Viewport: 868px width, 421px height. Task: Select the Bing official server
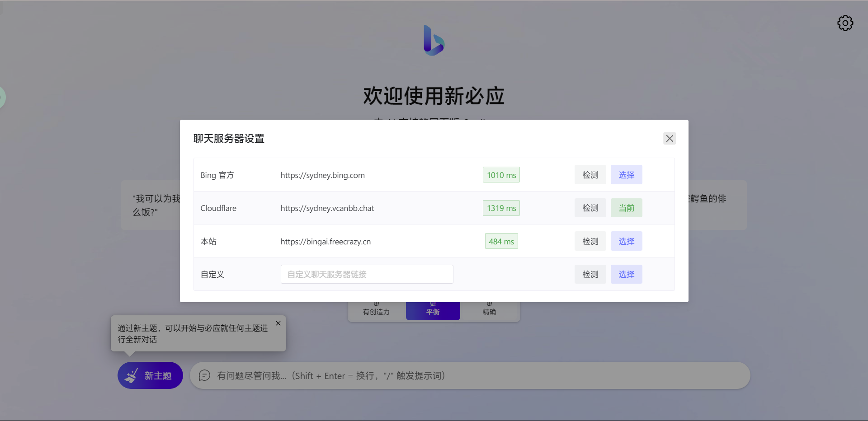click(626, 175)
